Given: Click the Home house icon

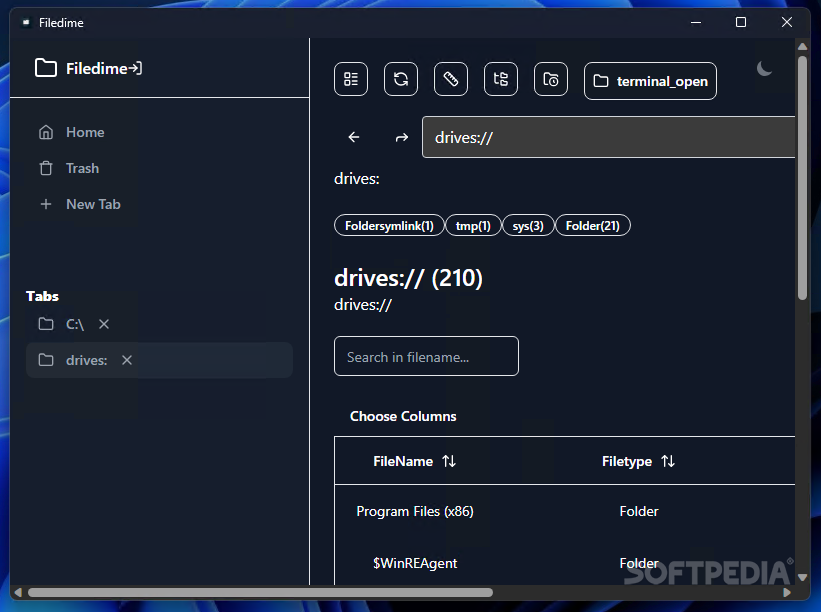Looking at the screenshot, I should pyautogui.click(x=46, y=132).
